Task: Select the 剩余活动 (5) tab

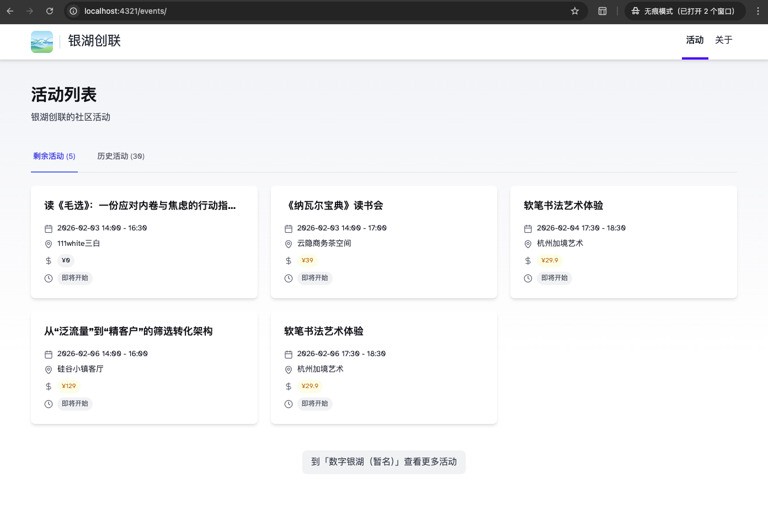Action: pos(54,157)
